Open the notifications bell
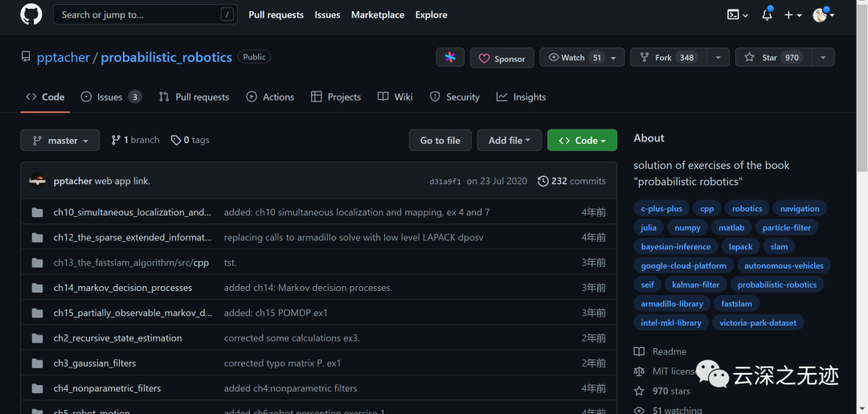868x414 pixels. coord(767,14)
